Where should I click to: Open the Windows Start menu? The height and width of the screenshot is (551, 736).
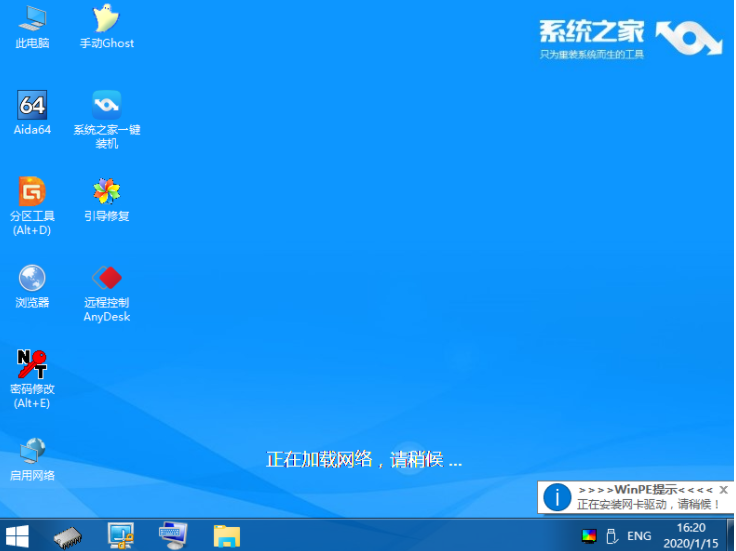(17, 535)
